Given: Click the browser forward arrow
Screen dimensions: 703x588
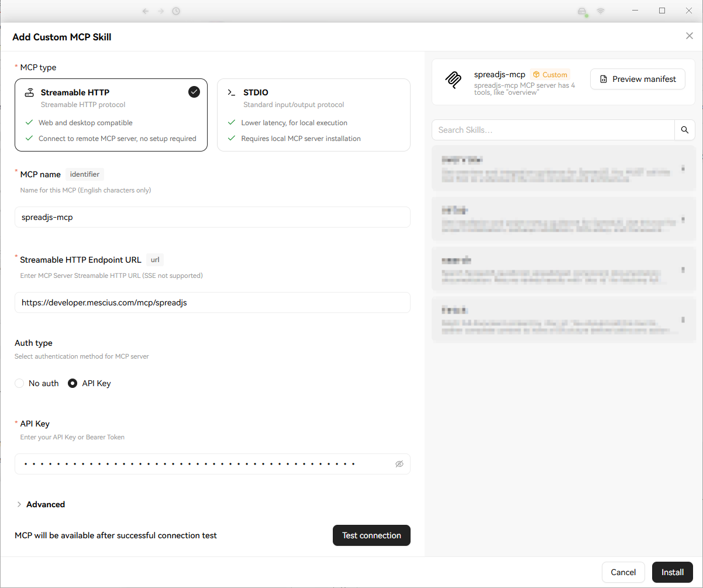Looking at the screenshot, I should pos(161,11).
